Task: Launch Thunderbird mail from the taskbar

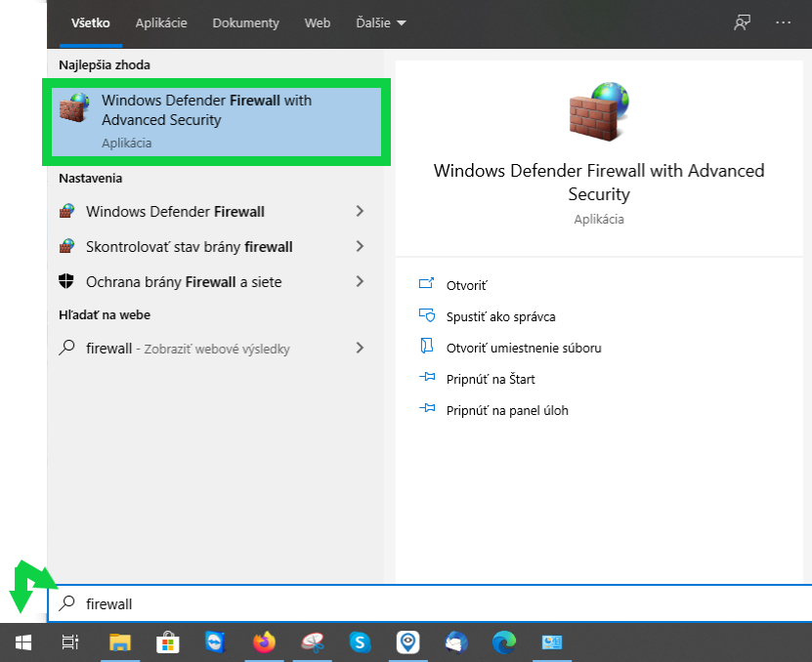Action: pos(456,642)
